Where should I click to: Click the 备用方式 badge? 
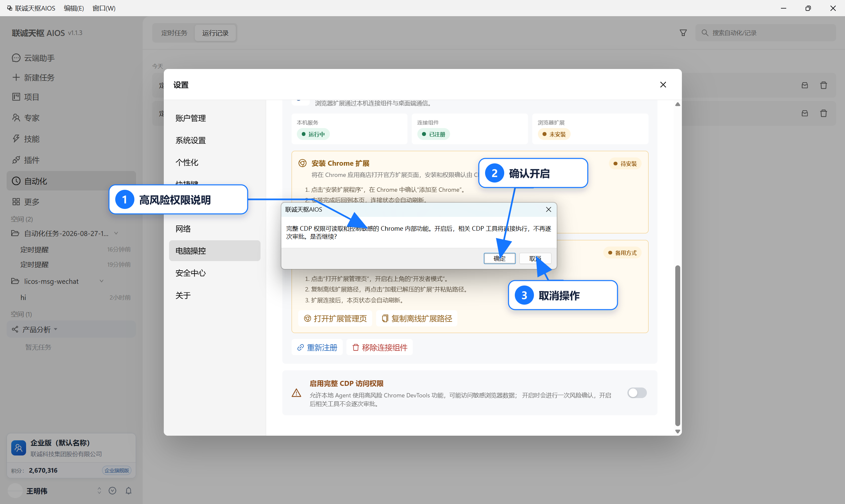(x=622, y=253)
